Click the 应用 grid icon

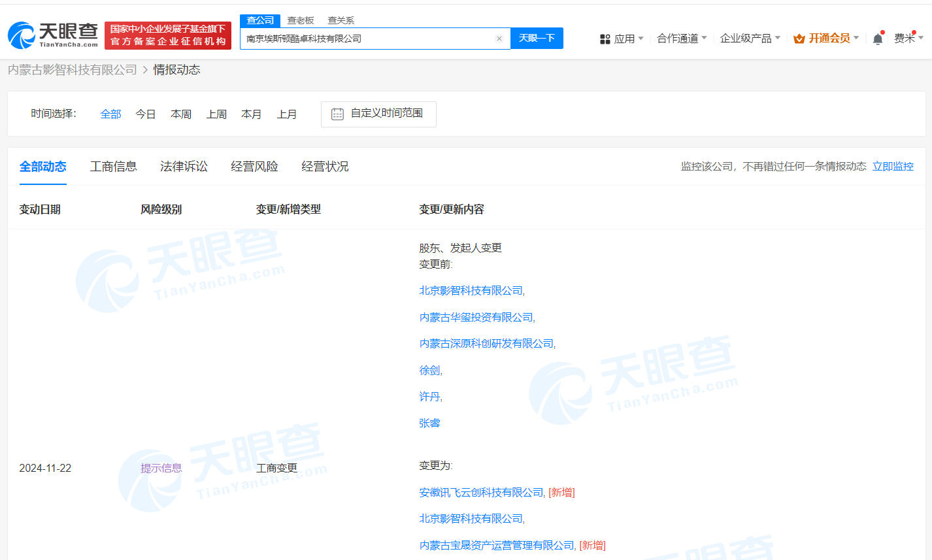coord(605,39)
